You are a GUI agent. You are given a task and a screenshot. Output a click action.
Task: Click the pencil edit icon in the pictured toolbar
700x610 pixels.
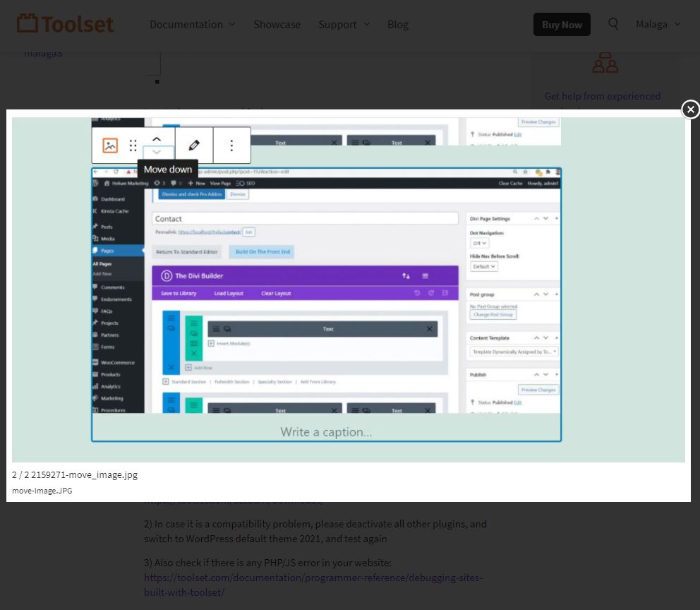pos(194,145)
